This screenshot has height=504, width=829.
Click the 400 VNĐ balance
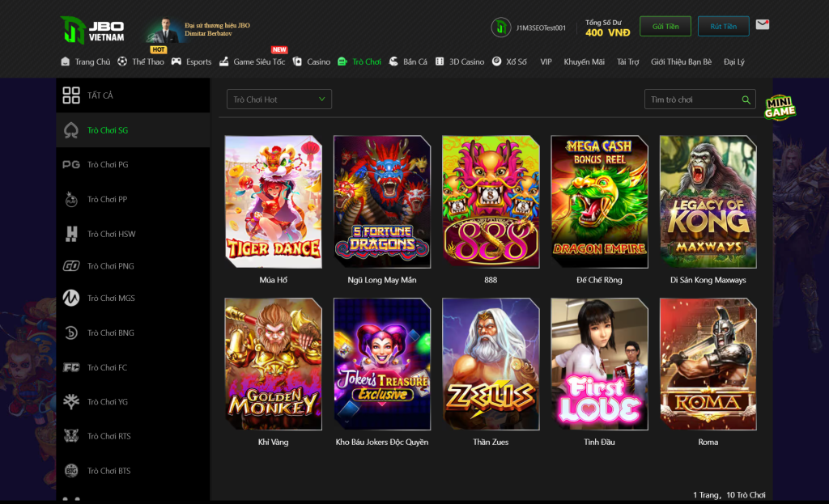[x=607, y=32]
